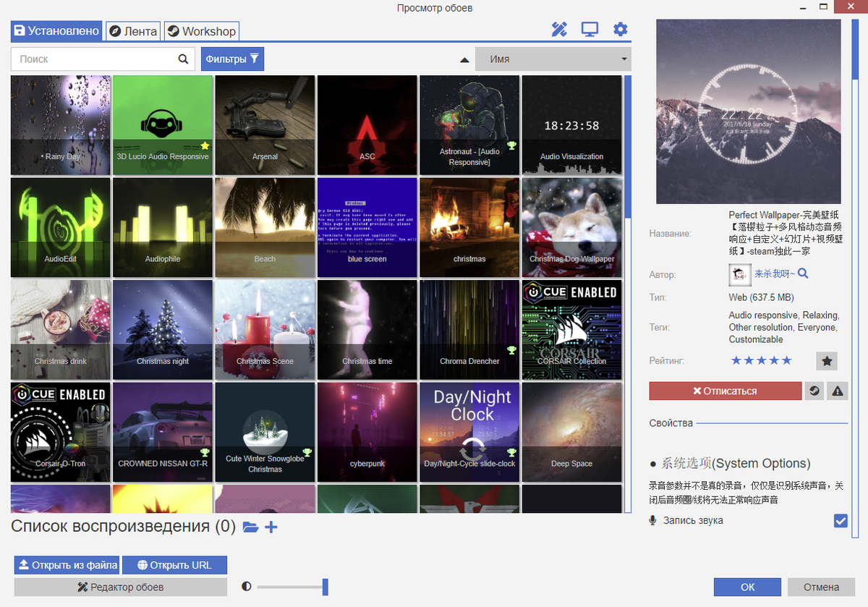The height and width of the screenshot is (607, 868).
Task: Open the Фильтры filter dropdown
Action: coord(232,59)
